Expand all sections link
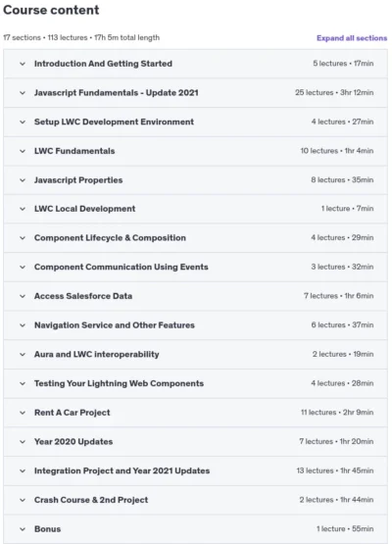 point(352,38)
